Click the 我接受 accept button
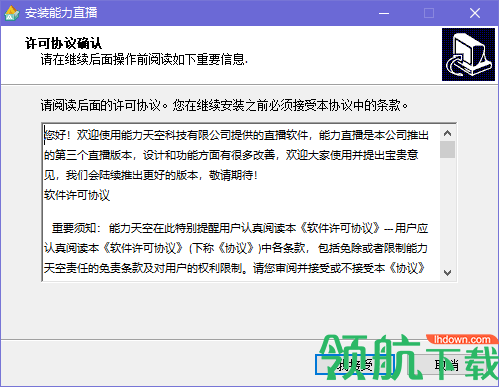Screen dimensions: 499x387 pos(355,365)
